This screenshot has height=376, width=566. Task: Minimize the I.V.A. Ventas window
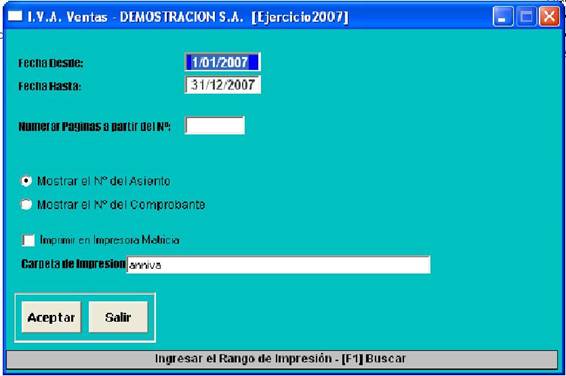click(x=502, y=17)
